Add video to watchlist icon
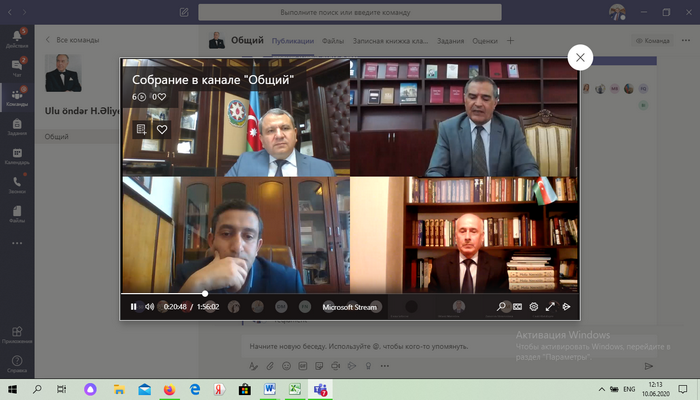Screen dimensions: 700x400 (141, 129)
